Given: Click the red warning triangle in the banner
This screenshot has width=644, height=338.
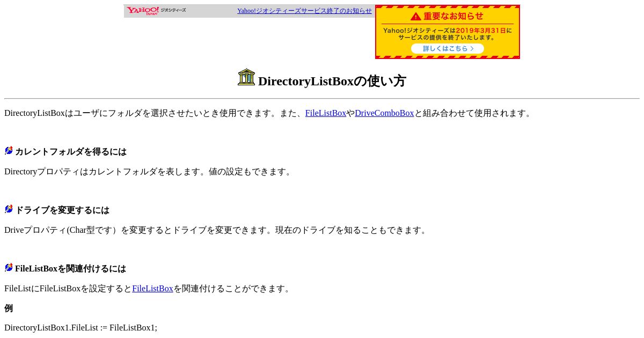Looking at the screenshot, I should (x=416, y=16).
